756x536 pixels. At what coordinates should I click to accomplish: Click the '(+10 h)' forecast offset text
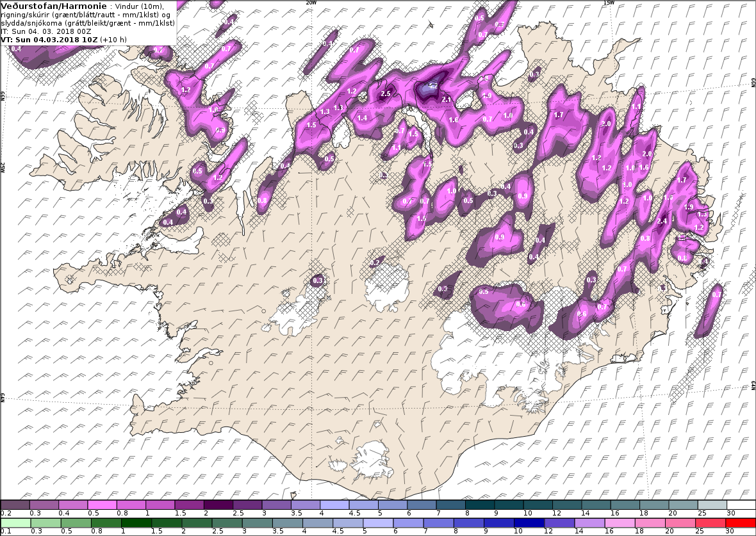113,40
